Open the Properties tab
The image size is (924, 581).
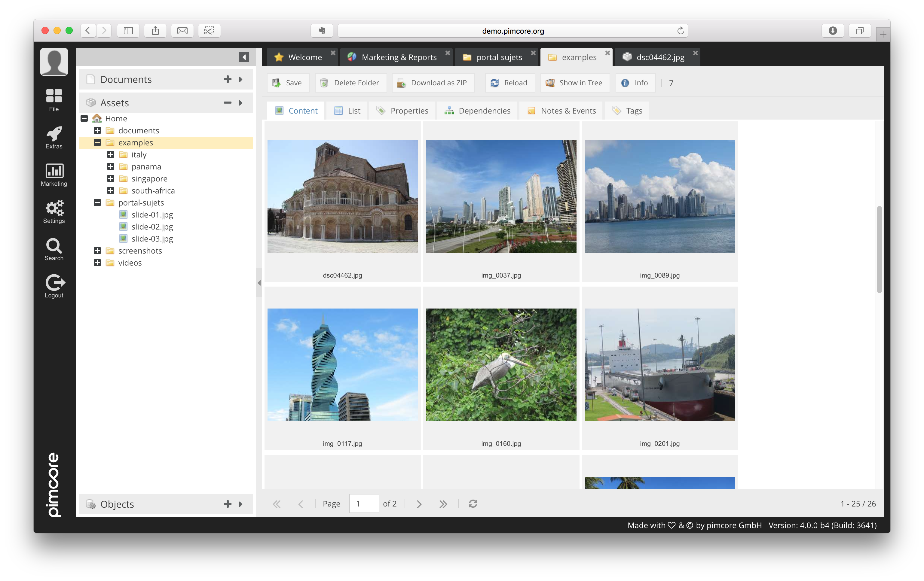coord(402,111)
